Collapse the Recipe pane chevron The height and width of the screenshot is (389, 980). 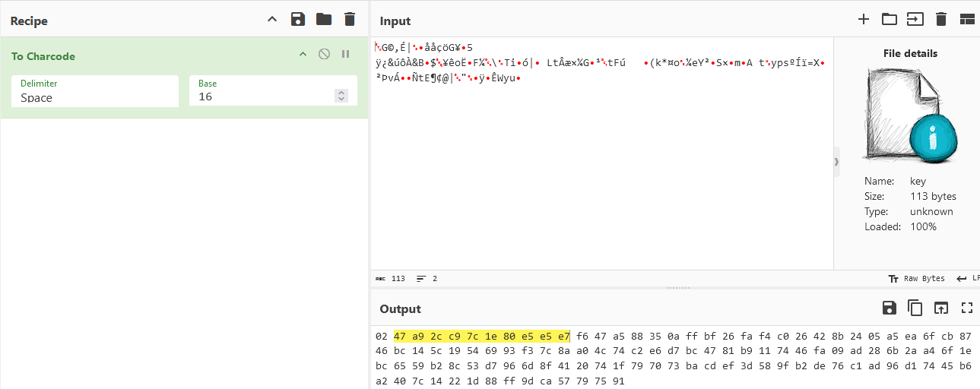pyautogui.click(x=272, y=20)
